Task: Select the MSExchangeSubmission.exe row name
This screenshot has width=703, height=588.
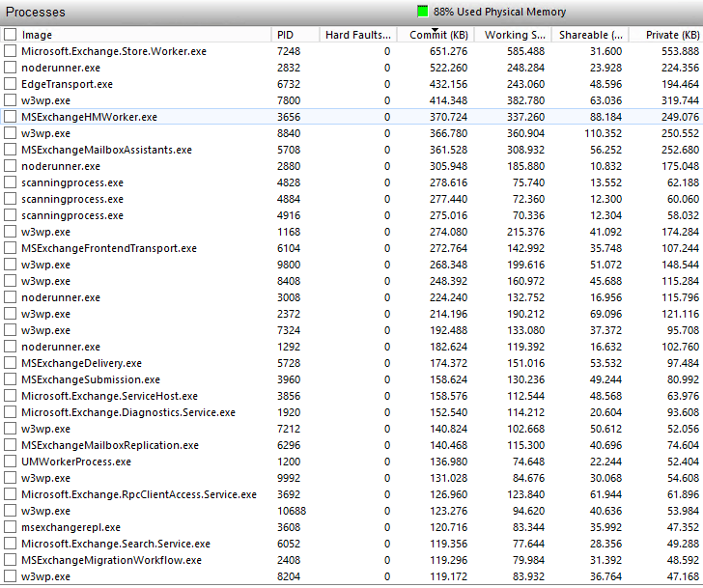Action: pos(91,379)
